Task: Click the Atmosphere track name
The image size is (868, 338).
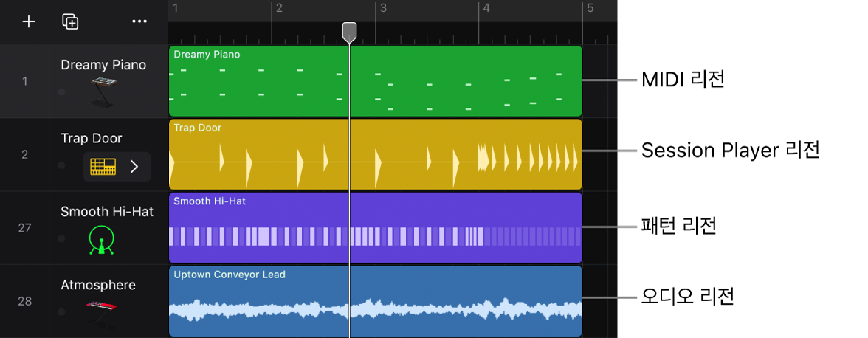Action: coord(98,285)
